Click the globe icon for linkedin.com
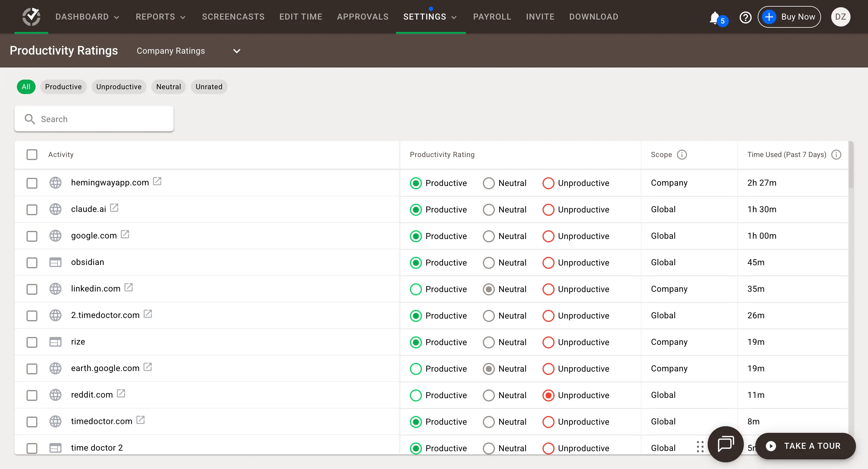 click(55, 289)
